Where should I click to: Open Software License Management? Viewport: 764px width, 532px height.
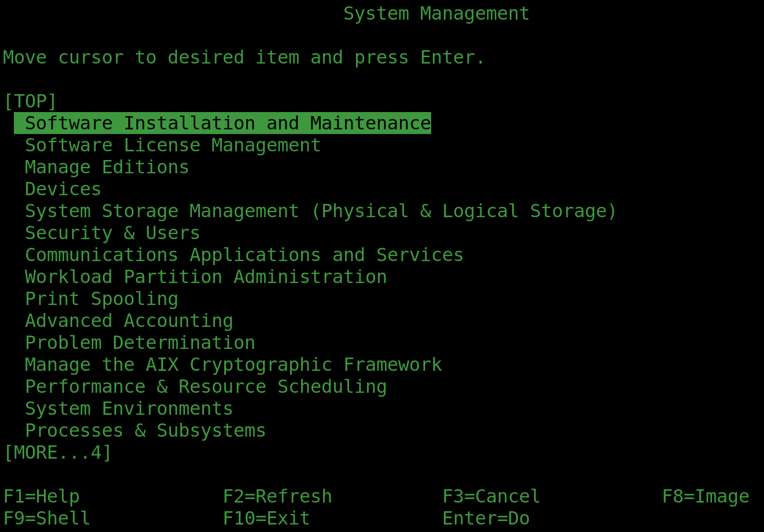pyautogui.click(x=172, y=144)
